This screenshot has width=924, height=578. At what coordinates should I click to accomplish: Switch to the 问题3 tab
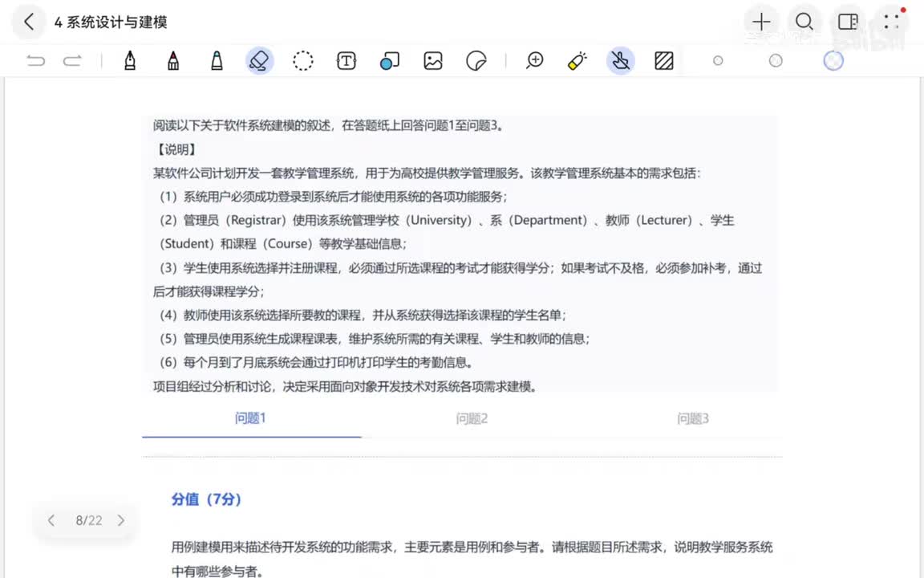pyautogui.click(x=692, y=419)
